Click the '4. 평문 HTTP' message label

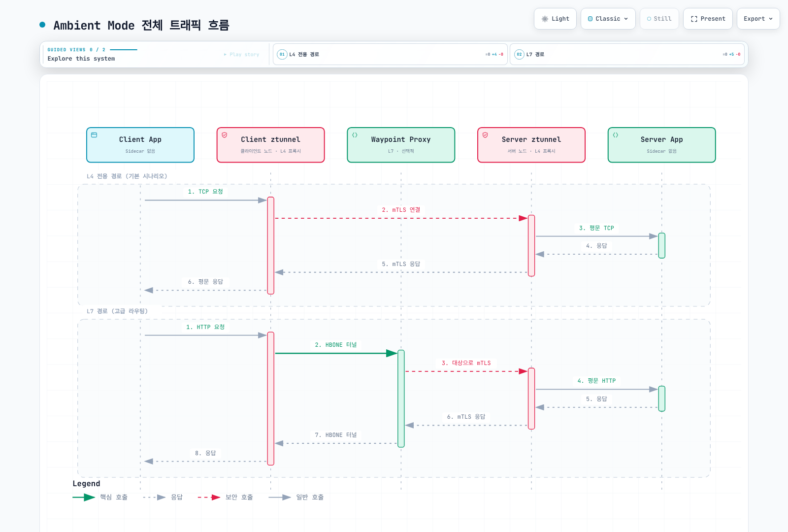tap(596, 381)
